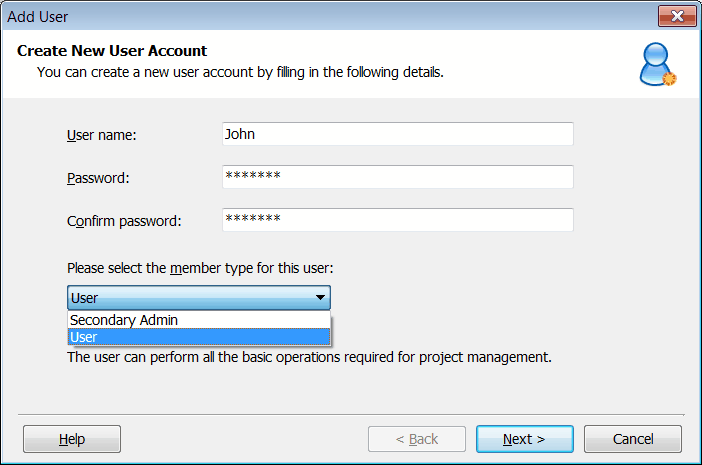702x465 pixels.
Task: Click the member type description text
Action: pyautogui.click(x=309, y=357)
